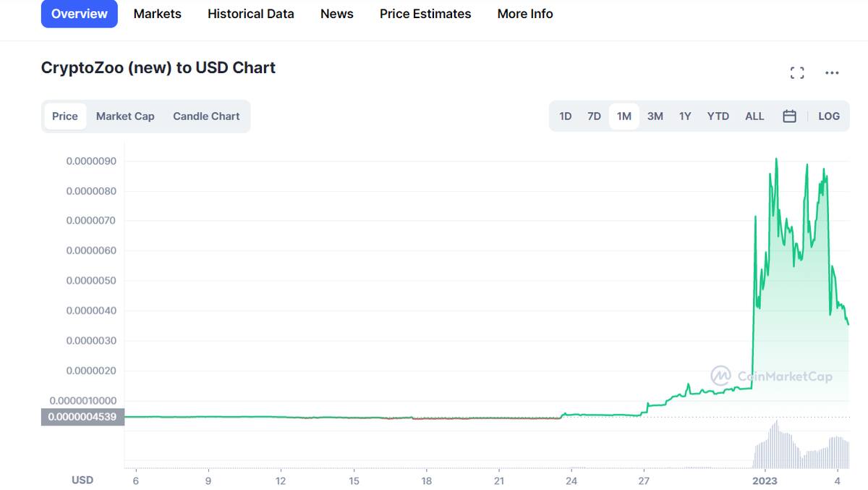Open the three-dot chart options menu

832,72
